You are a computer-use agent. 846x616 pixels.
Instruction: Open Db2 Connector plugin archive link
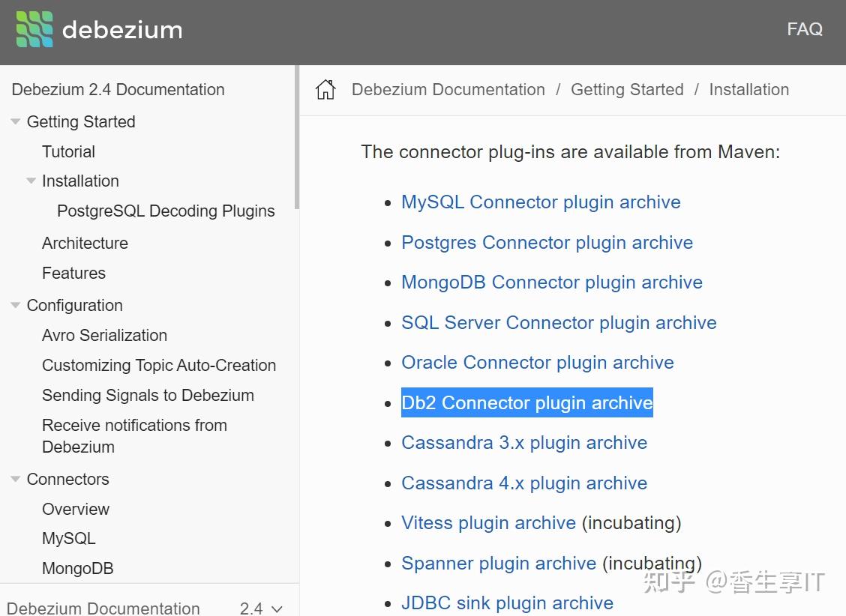(526, 402)
